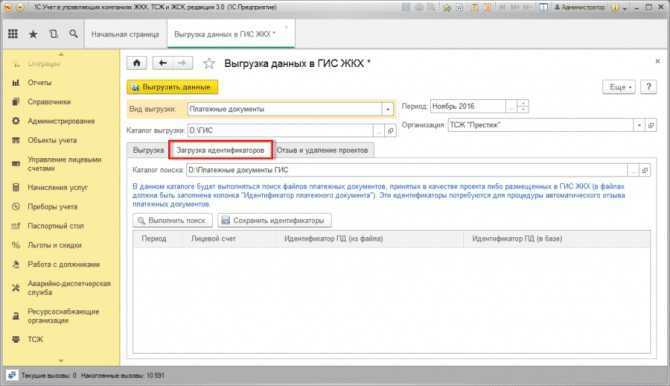Click the Выполнить поиск button

173,221
